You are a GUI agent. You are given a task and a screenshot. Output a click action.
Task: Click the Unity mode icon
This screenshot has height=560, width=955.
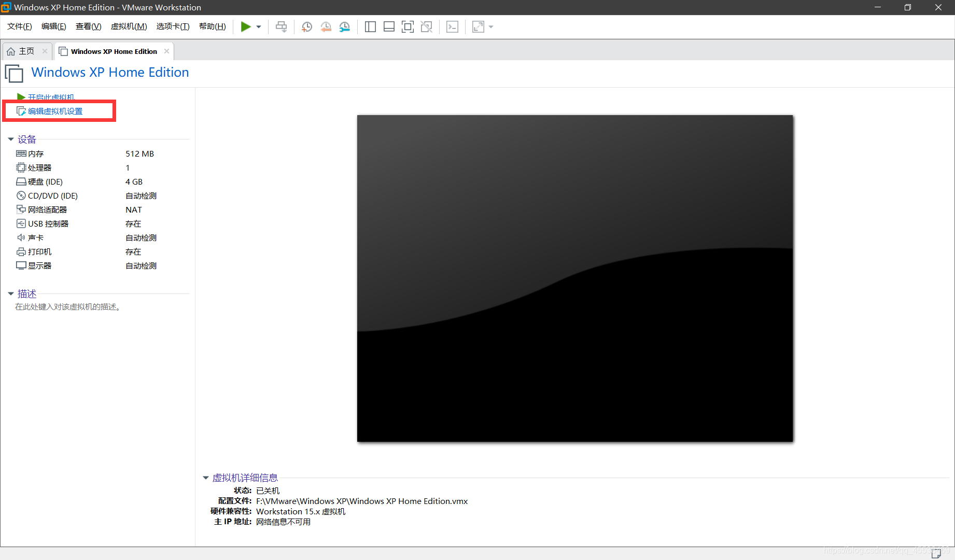427,26
